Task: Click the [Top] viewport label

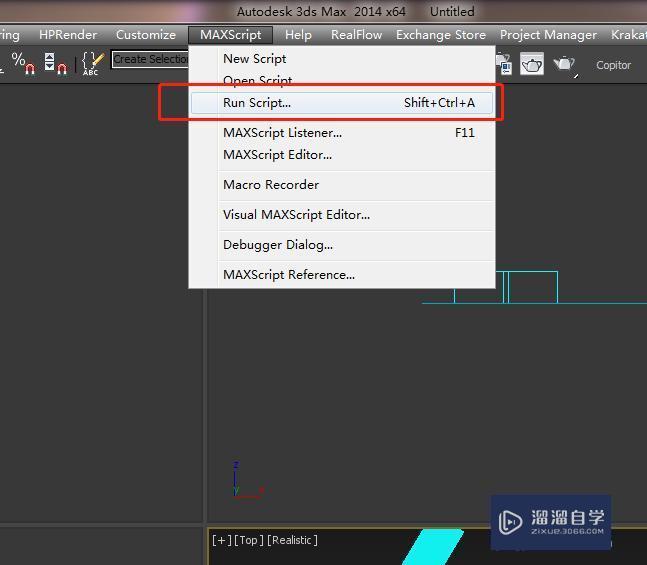Action: (249, 540)
